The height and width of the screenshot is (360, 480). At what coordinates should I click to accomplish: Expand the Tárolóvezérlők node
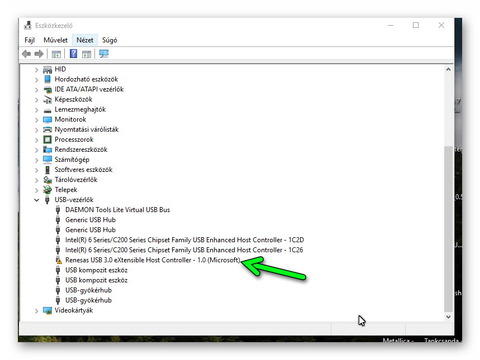click(37, 180)
